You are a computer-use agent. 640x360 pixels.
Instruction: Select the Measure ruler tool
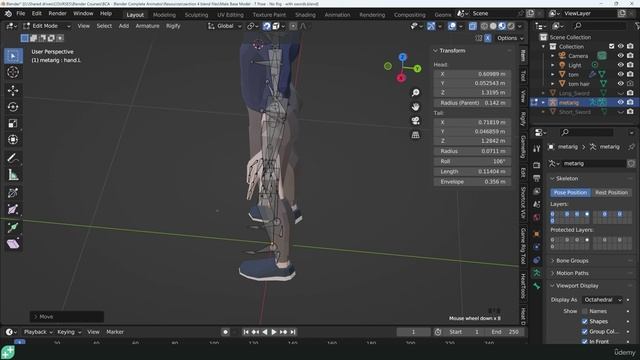[x=13, y=175]
